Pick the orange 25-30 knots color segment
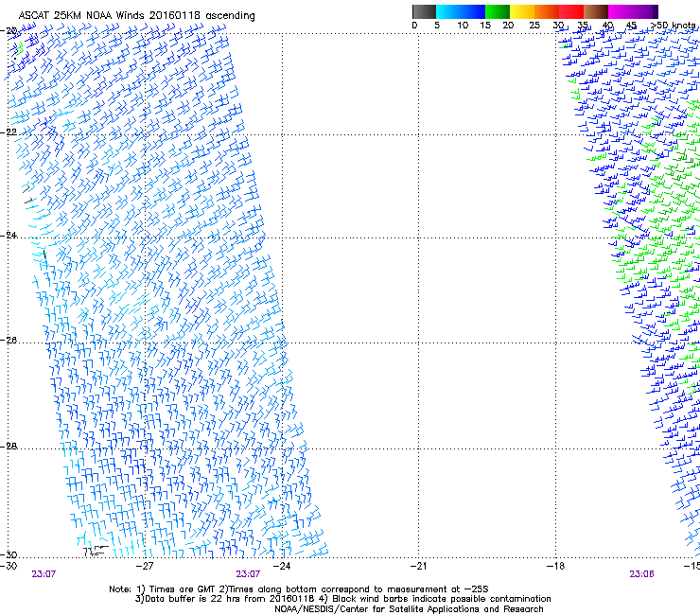700x615 pixels. tap(547, 11)
